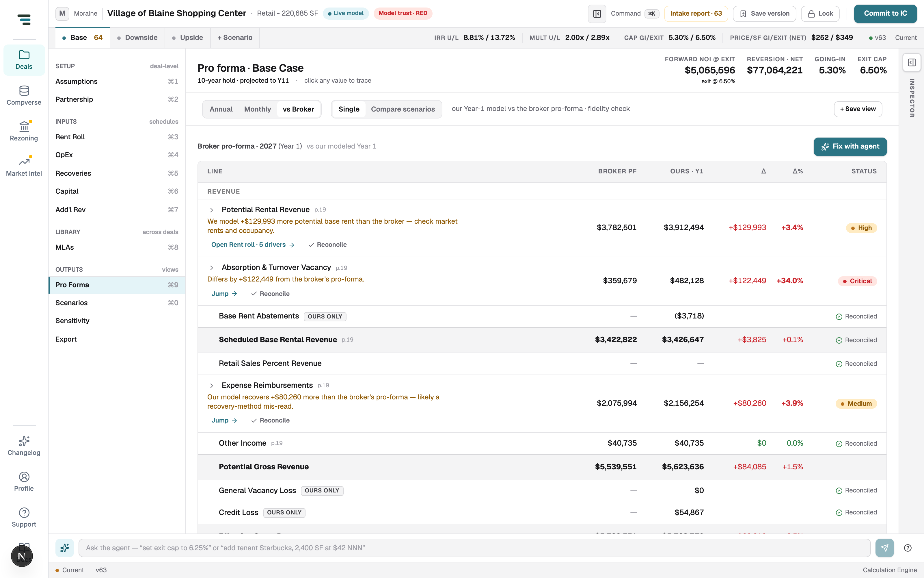Screen dimensions: 924x578
Task: Reconcile Absorption & Turnover Vacancy line
Action: point(270,294)
